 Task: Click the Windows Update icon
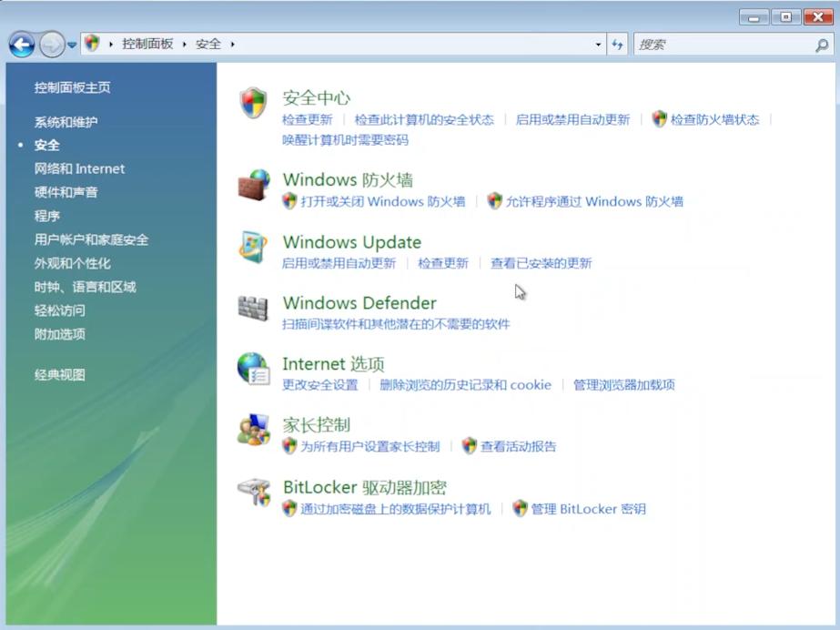pyautogui.click(x=253, y=247)
